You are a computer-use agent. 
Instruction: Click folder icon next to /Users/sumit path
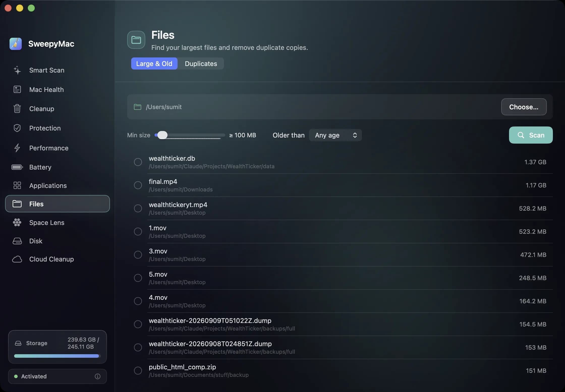coord(137,107)
